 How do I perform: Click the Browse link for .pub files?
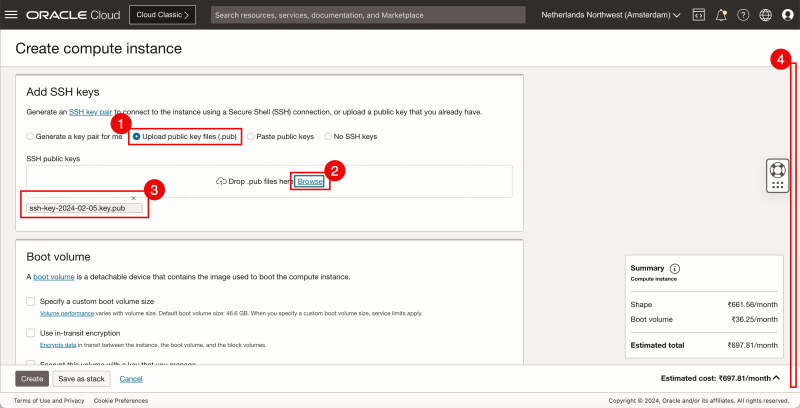pos(310,181)
